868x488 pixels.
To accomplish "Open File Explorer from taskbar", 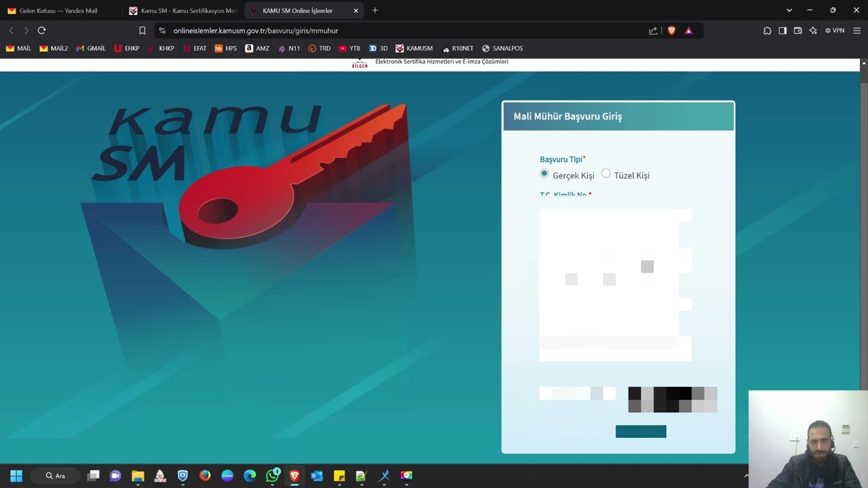I will 138,476.
